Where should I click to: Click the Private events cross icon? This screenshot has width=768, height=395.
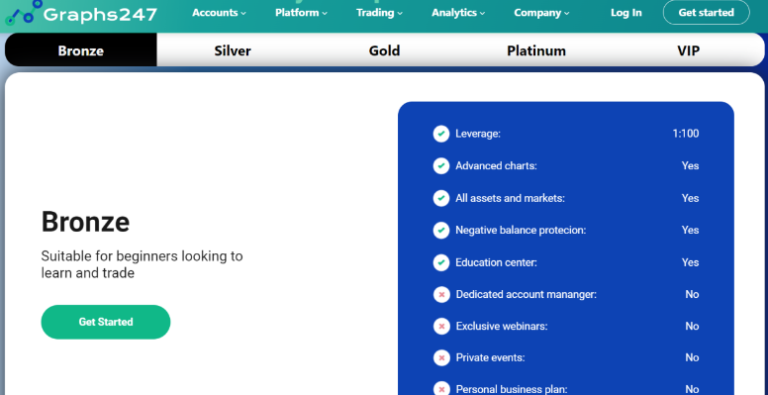pos(441,358)
